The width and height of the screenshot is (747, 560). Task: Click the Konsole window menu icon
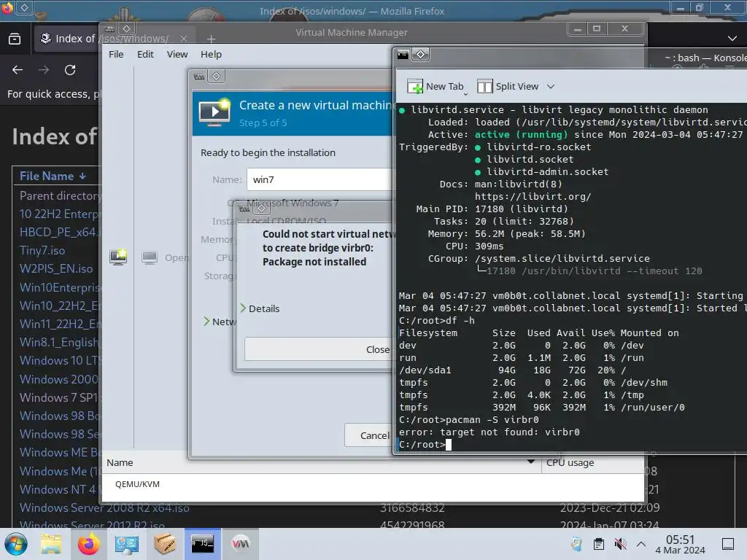[x=403, y=55]
